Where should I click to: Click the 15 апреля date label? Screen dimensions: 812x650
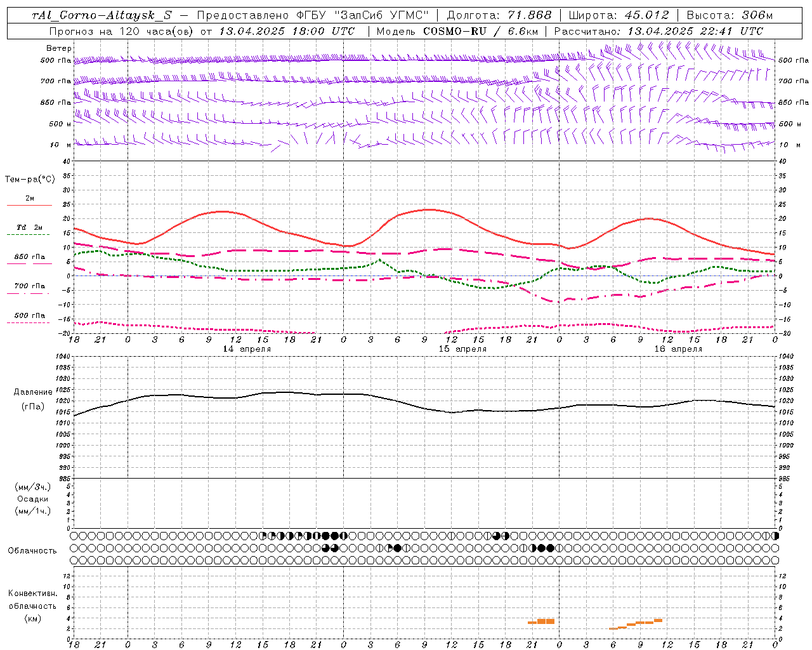point(462,349)
